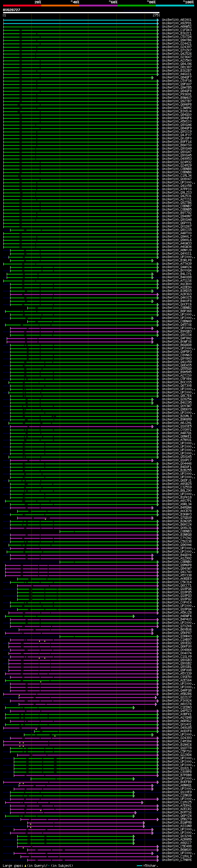Click the white query ruler bar
Screen dimensions: 197x868
81,13
